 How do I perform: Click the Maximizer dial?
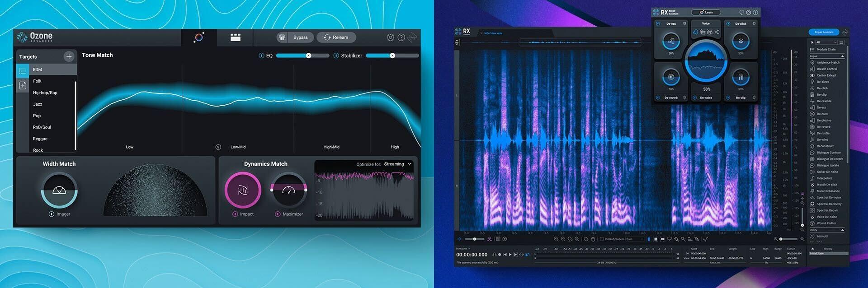(288, 190)
